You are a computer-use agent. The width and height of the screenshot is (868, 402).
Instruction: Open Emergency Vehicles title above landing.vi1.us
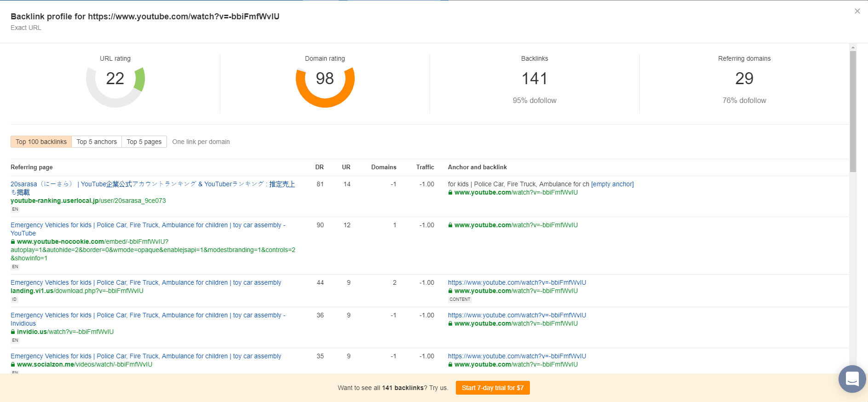point(146,282)
